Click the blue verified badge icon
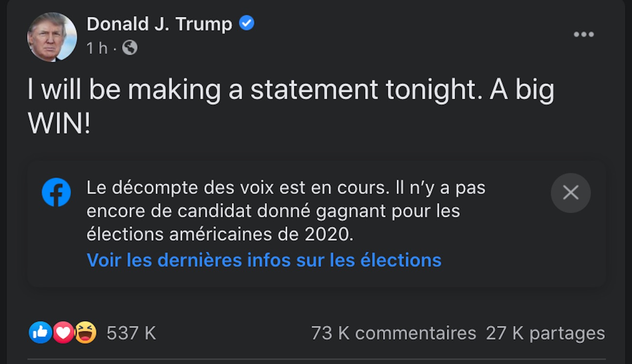The image size is (632, 364). point(246,23)
